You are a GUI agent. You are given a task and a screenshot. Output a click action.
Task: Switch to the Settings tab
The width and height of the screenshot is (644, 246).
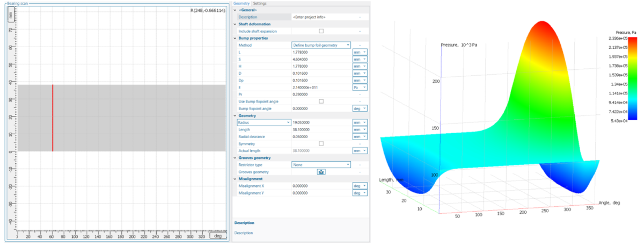(260, 3)
